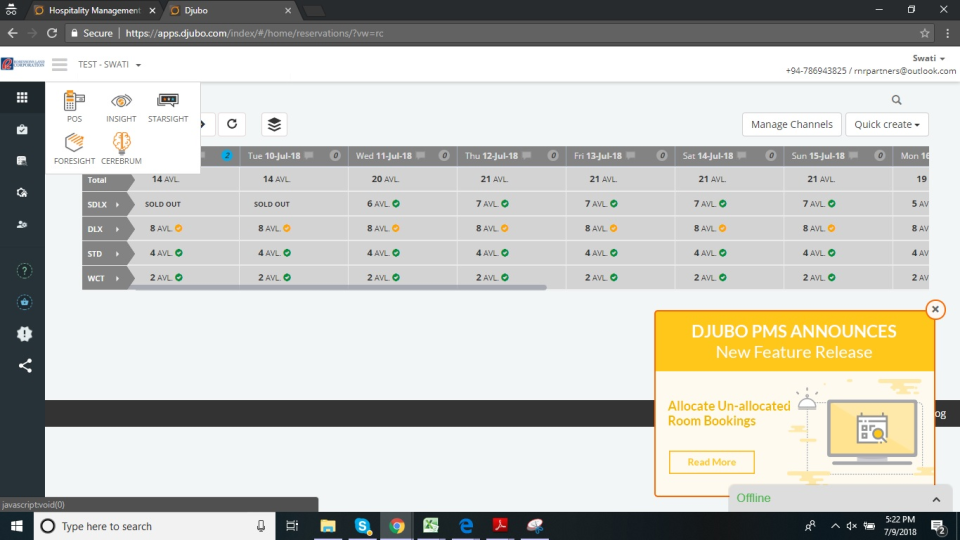The width and height of the screenshot is (960, 540).
Task: Open File Explorer from the taskbar
Action: click(328, 526)
